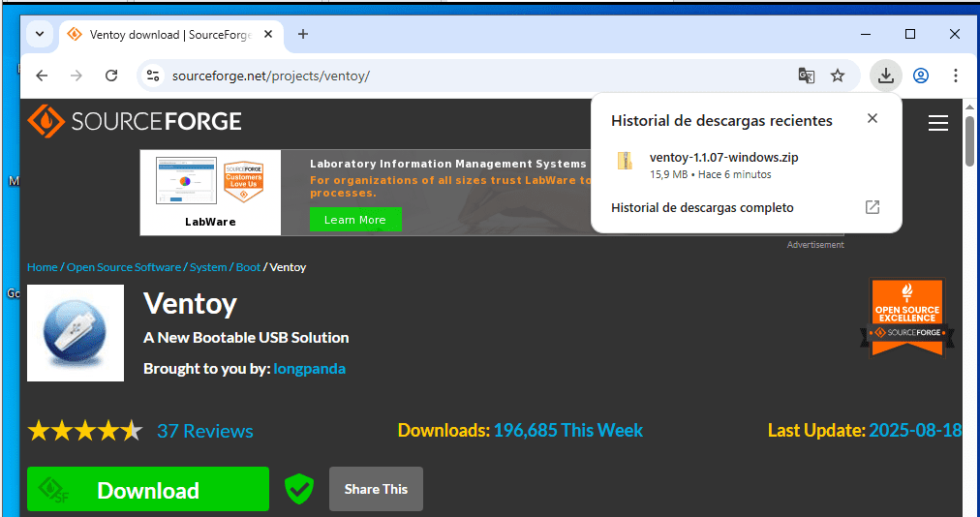980x517 pixels.
Task: Open full download history external icon
Action: click(872, 207)
